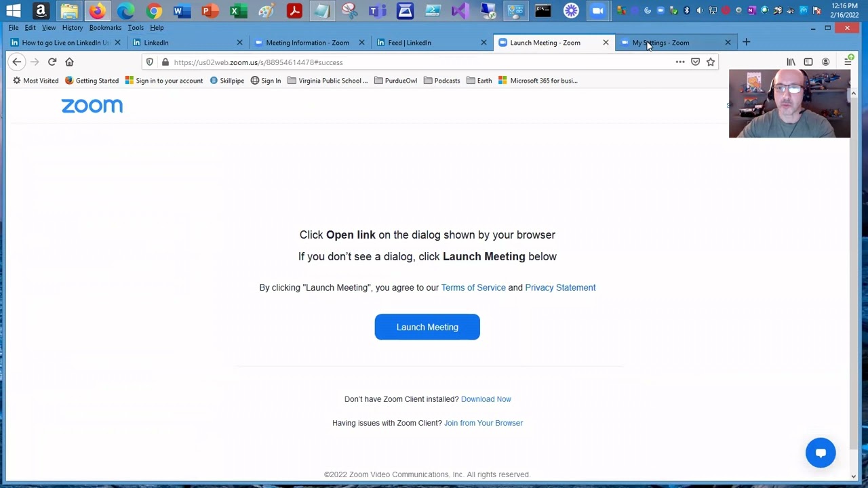Image resolution: width=868 pixels, height=488 pixels.
Task: Open the PurdueOwl bookmark folder
Action: point(395,81)
